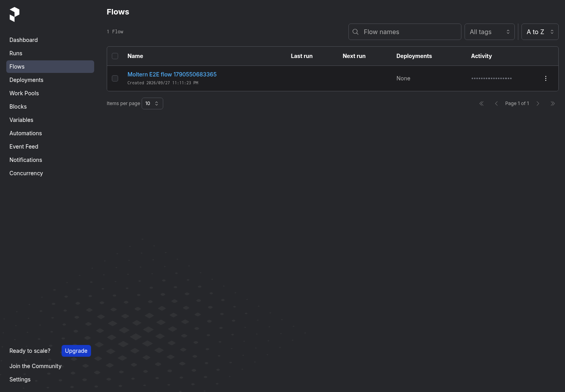This screenshot has height=392, width=565.
Task: Click the Upgrade button
Action: pyautogui.click(x=76, y=351)
